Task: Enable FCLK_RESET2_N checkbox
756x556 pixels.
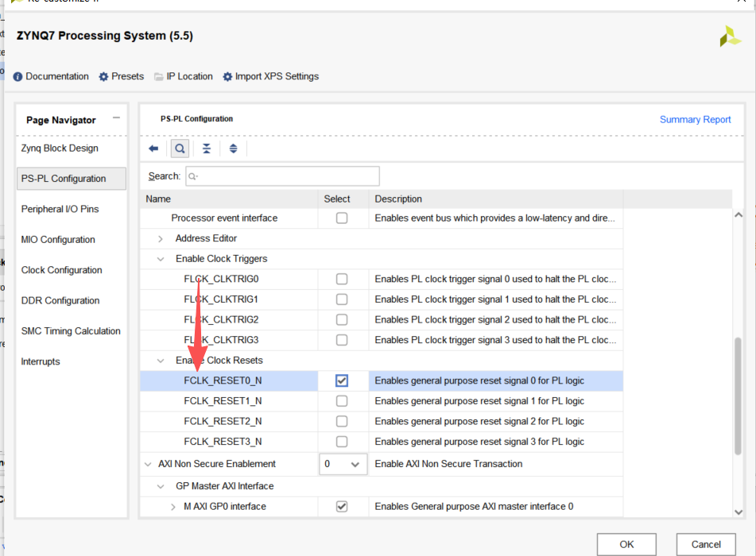Action: tap(342, 421)
